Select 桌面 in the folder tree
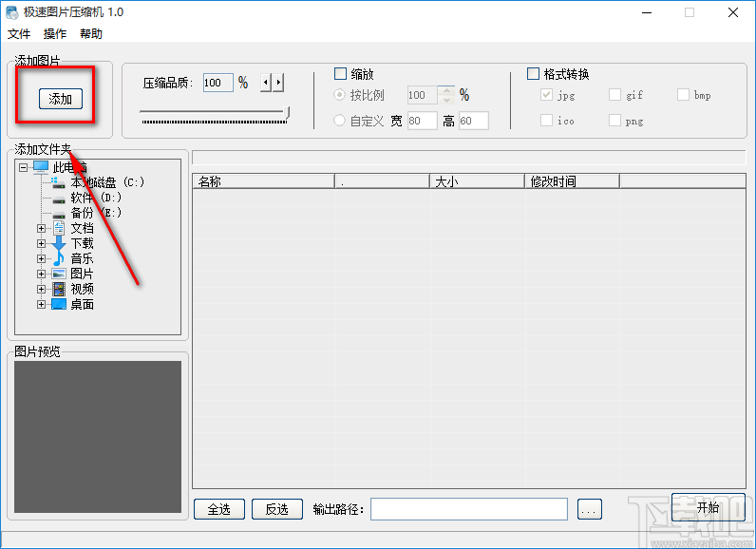Image resolution: width=756 pixels, height=549 pixels. pyautogui.click(x=82, y=304)
